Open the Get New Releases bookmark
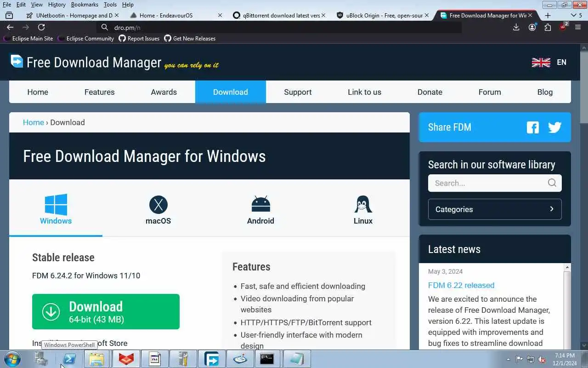 coord(190,39)
